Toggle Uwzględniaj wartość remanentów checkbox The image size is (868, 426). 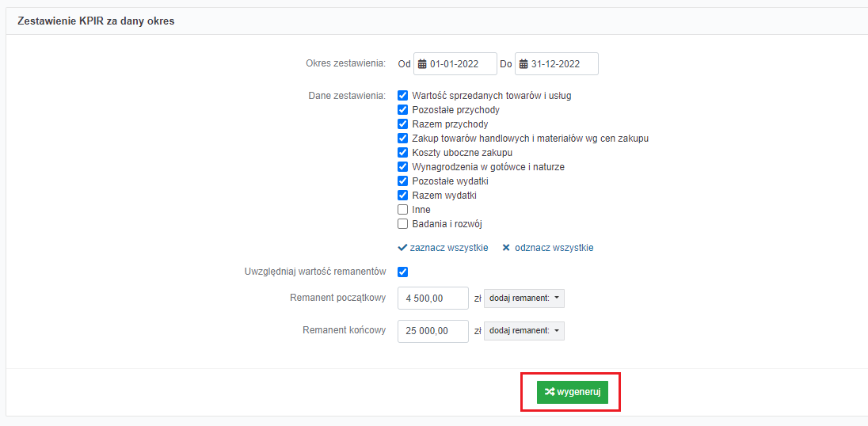pyautogui.click(x=403, y=272)
